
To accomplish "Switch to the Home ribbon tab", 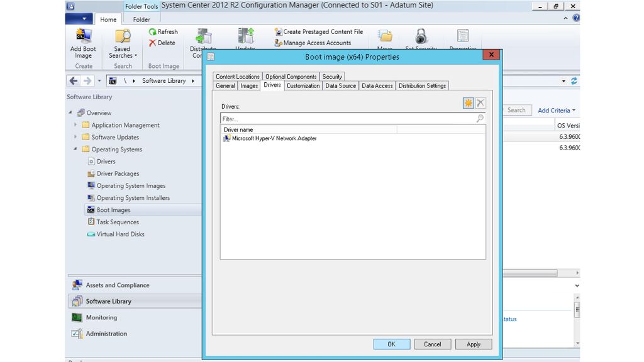I will [108, 19].
